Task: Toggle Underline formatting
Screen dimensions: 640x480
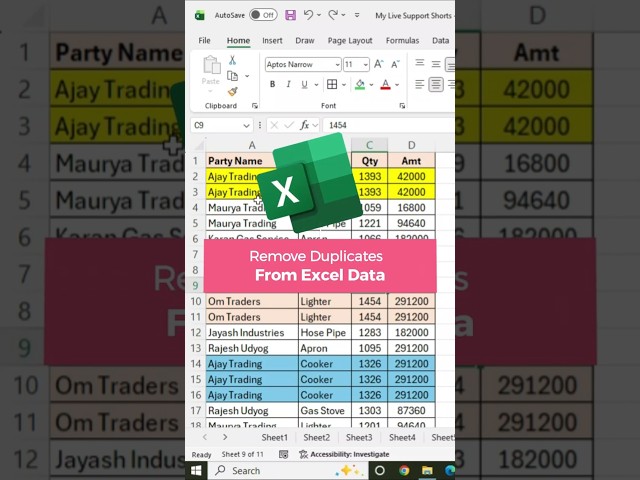Action: (304, 84)
